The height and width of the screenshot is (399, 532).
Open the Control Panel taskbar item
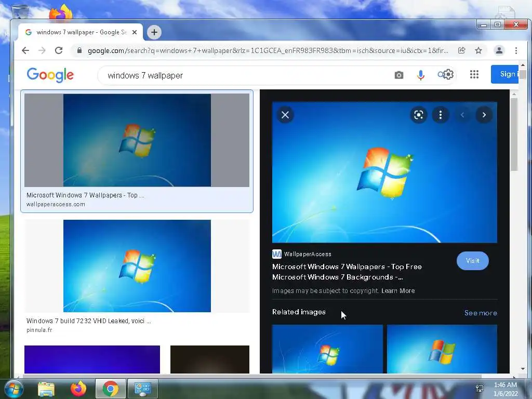click(x=142, y=389)
